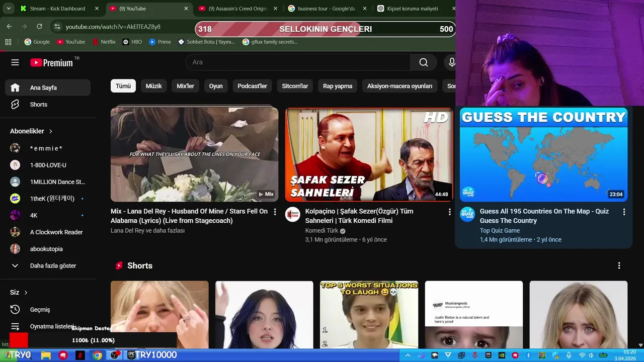Screen dimensions: 644x362
Task: Close the active YouTube tab
Action: (x=186, y=9)
